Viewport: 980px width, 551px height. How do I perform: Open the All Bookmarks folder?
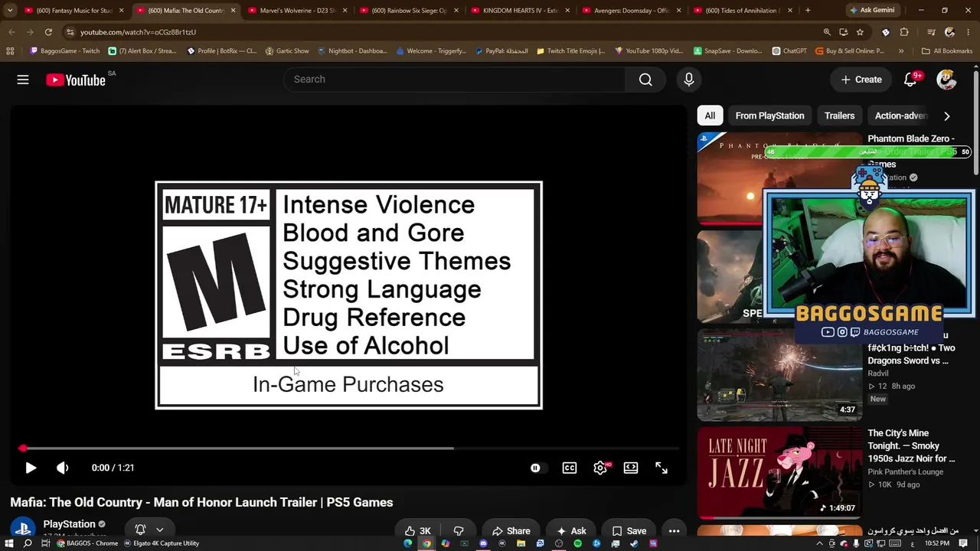tap(947, 51)
